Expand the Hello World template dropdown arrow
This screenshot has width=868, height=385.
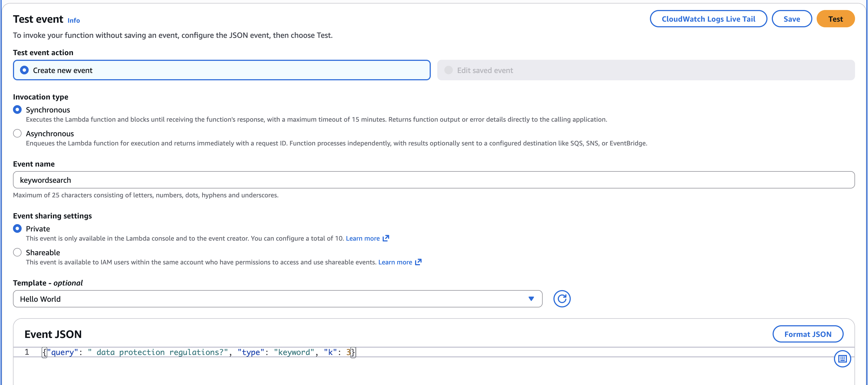tap(531, 299)
